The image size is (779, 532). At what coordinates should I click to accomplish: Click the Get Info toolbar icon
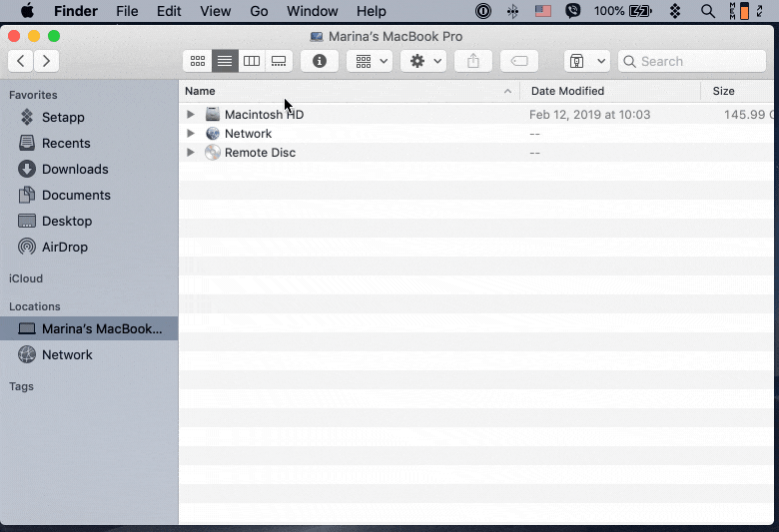click(x=320, y=61)
